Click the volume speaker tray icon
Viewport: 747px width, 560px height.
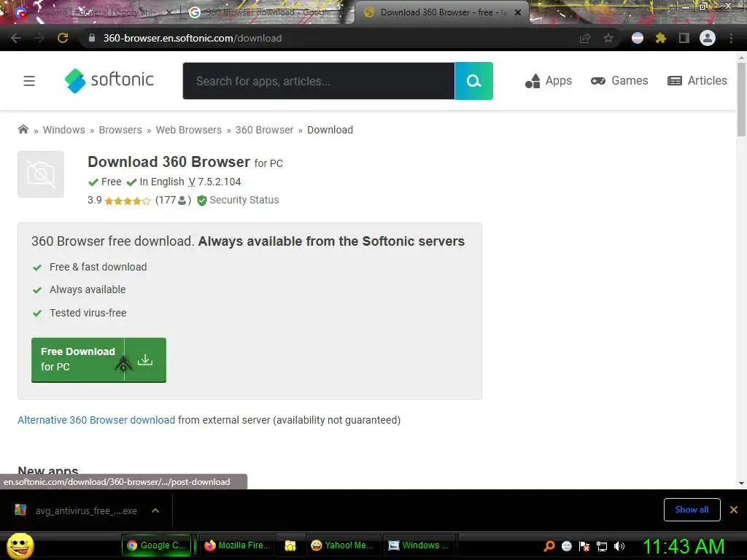coord(619,546)
